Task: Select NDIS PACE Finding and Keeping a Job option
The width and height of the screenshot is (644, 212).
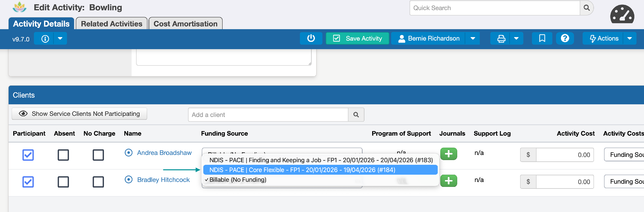Action: [321, 160]
